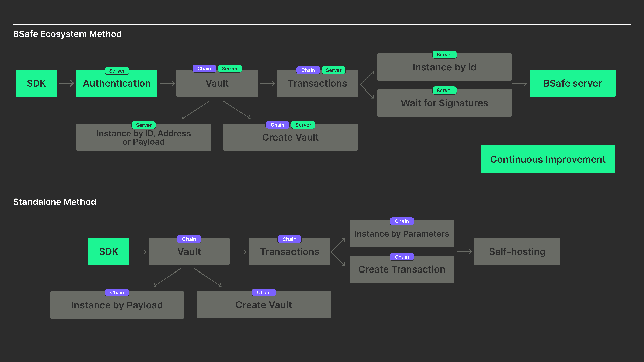The image size is (644, 362).
Task: Click the Authentication node with Server tag
Action: (x=117, y=83)
